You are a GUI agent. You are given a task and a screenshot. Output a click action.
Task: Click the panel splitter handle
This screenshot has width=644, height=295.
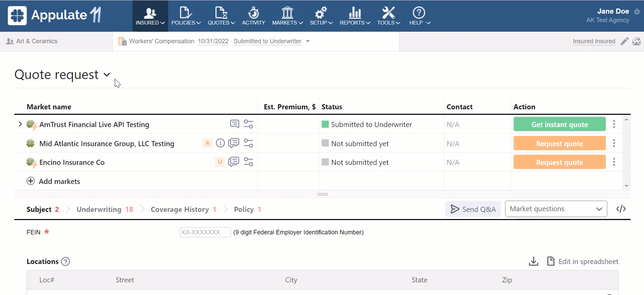click(x=323, y=194)
